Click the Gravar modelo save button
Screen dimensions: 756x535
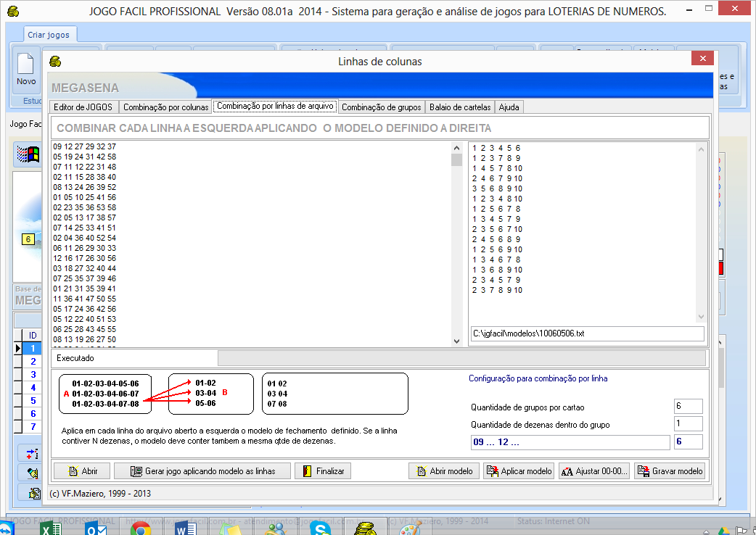pos(670,470)
